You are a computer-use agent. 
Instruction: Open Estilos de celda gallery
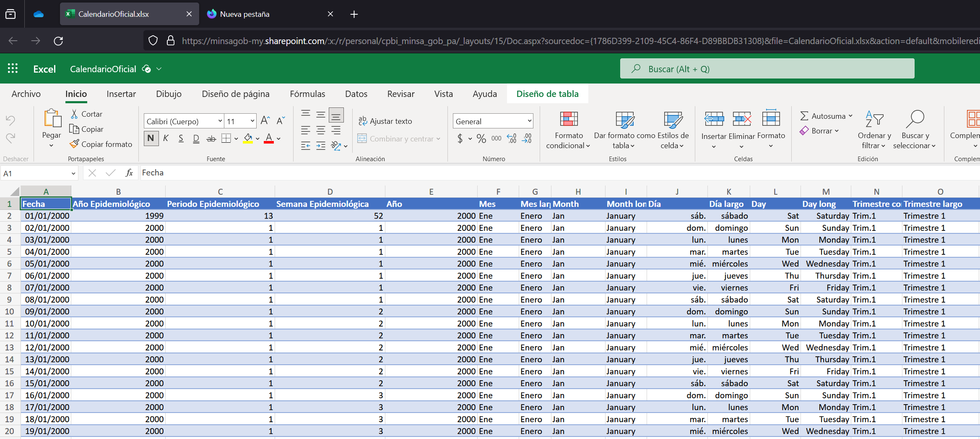tap(673, 129)
